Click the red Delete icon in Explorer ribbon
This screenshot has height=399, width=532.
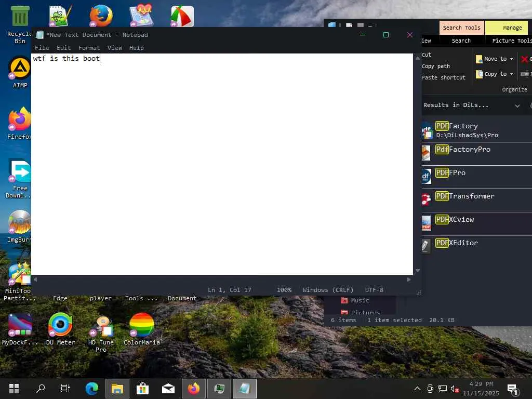click(525, 59)
